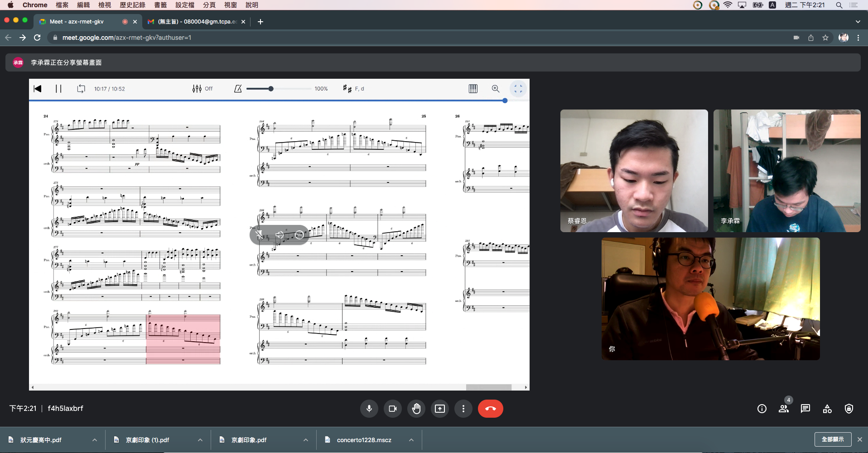868x453 pixels.
Task: Zoom in on the sheet music
Action: point(496,89)
